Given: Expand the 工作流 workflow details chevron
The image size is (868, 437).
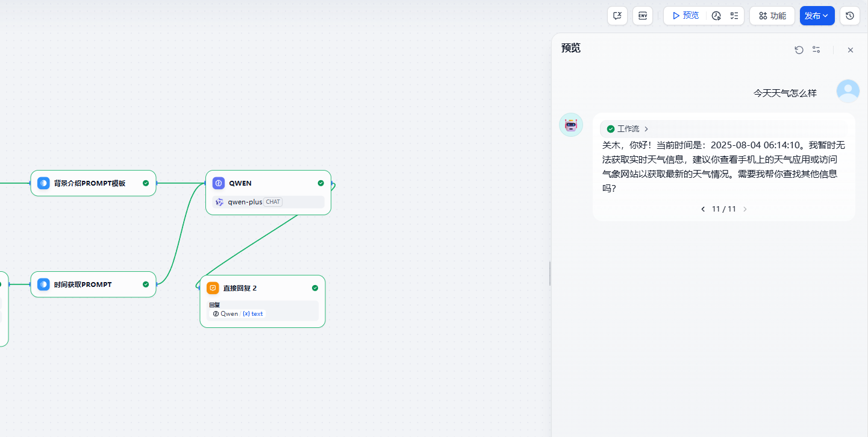Looking at the screenshot, I should point(646,129).
